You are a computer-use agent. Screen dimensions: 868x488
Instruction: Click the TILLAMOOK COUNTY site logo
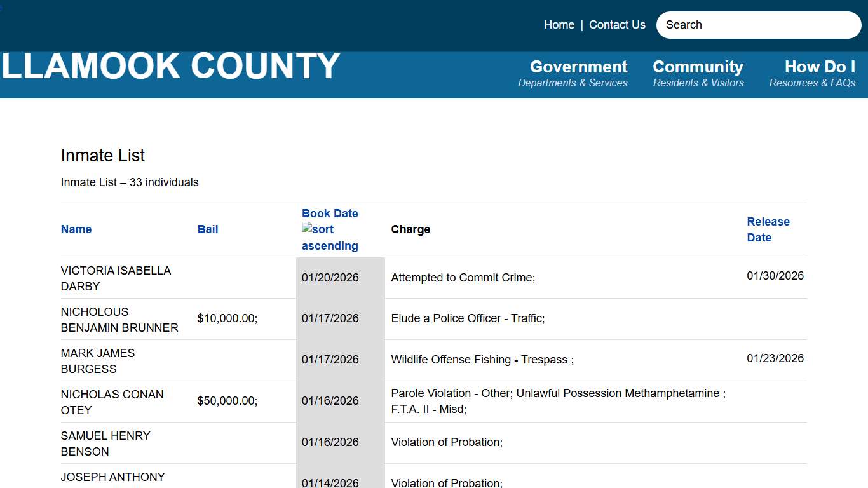coord(170,65)
